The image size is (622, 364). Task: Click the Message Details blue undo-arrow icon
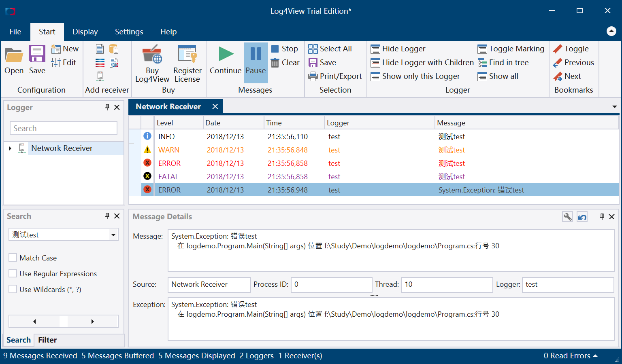pyautogui.click(x=582, y=217)
